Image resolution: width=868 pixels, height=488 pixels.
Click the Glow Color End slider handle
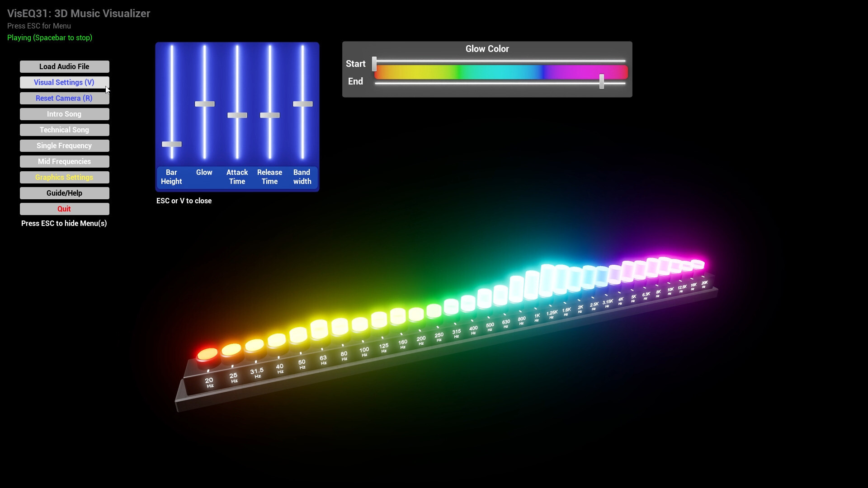pyautogui.click(x=602, y=81)
